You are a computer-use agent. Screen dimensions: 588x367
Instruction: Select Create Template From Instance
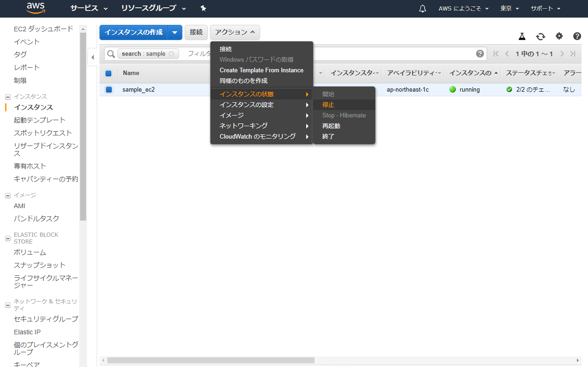(262, 70)
